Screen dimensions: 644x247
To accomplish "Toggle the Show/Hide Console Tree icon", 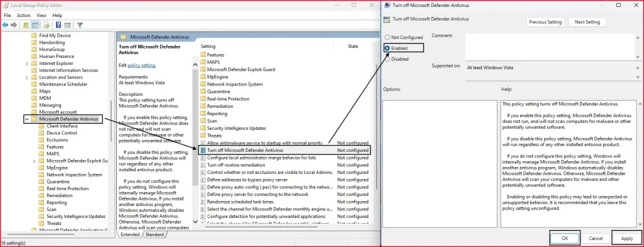I will (x=35, y=25).
